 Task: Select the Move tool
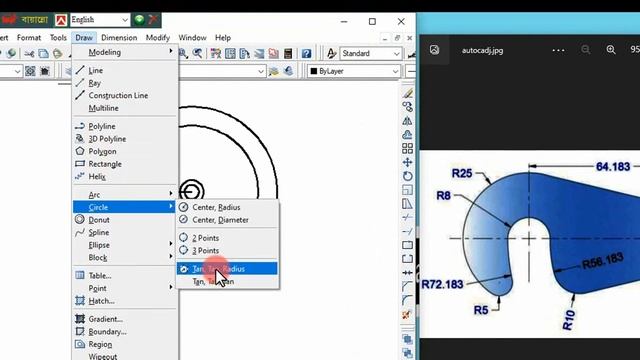(407, 162)
